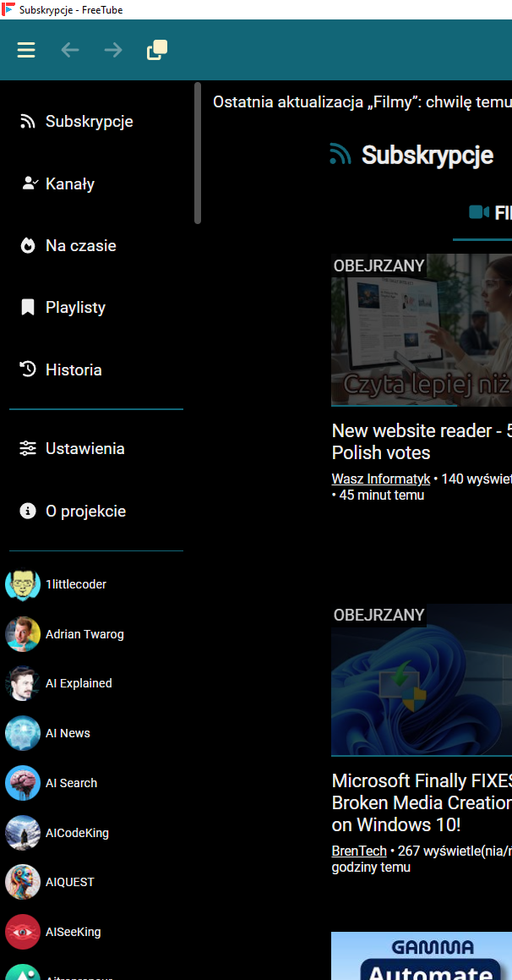Open the AI Search channel name
The height and width of the screenshot is (980, 512).
point(71,783)
